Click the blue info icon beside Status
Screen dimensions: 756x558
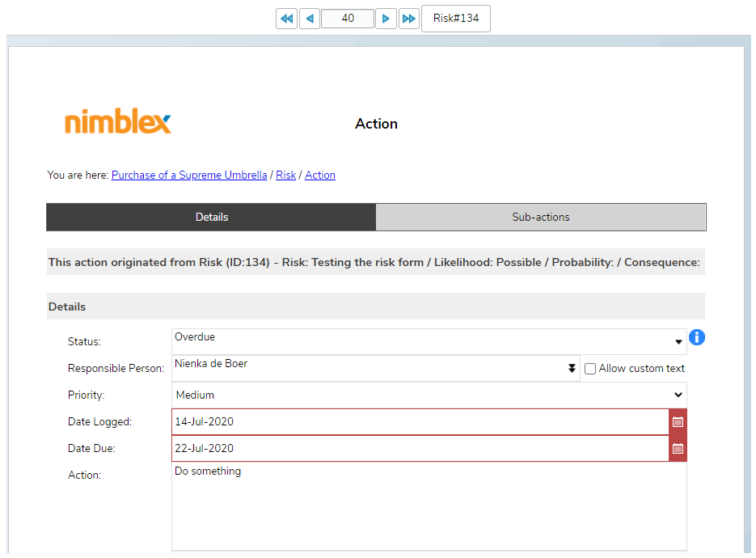697,337
